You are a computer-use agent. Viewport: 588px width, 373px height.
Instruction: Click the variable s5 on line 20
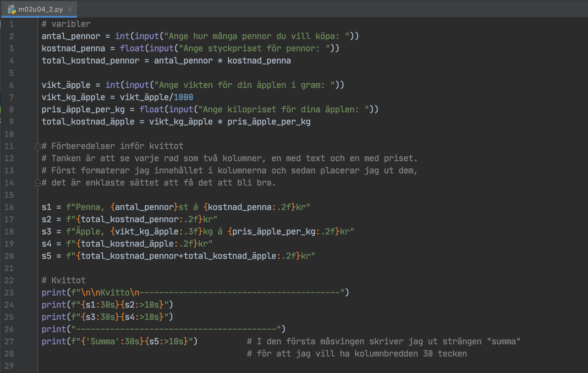[46, 256]
